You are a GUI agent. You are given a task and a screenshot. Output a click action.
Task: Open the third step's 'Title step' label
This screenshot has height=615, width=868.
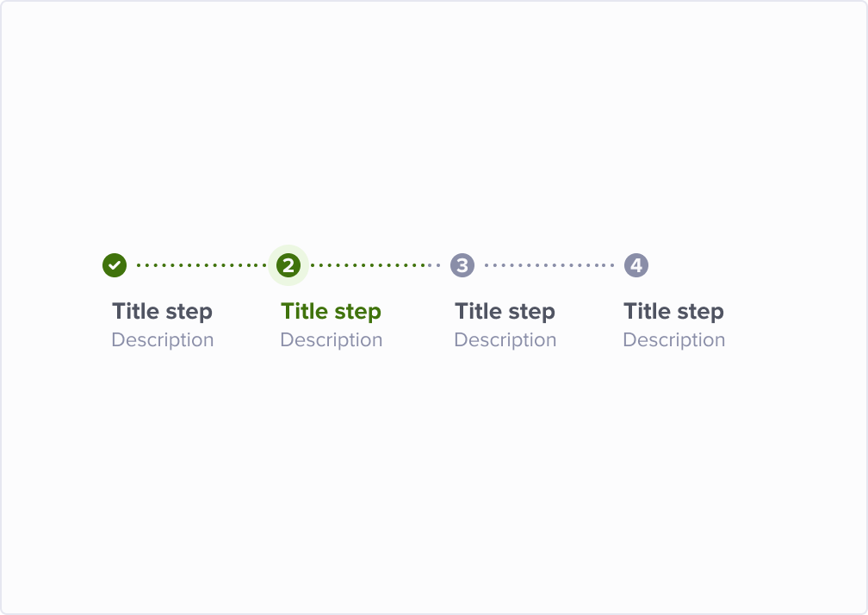pos(505,312)
